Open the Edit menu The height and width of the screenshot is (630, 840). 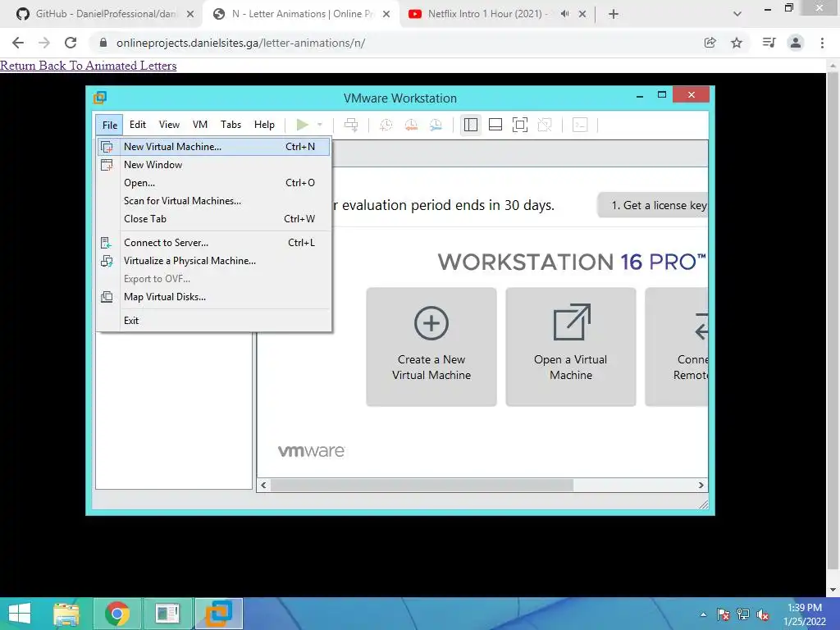pyautogui.click(x=138, y=125)
